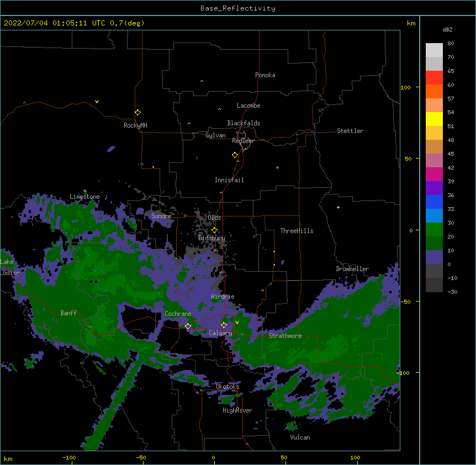This screenshot has width=476, height=465.
Task: Select the 45 value in the dBZ legend
Action: (451, 154)
